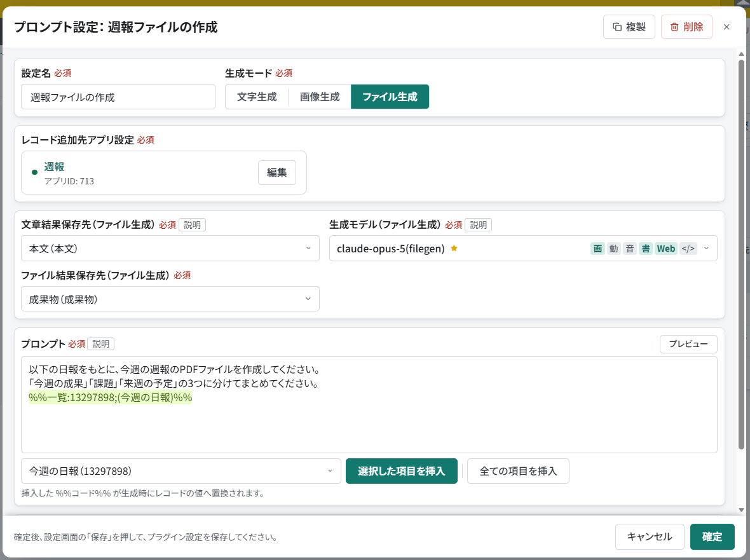Edit the 設定名 input field
The height and width of the screenshot is (560, 750).
tap(118, 97)
